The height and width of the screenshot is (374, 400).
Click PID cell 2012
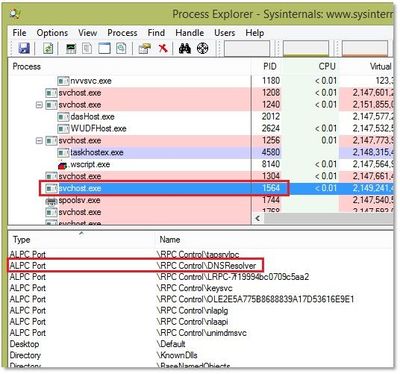(271, 117)
